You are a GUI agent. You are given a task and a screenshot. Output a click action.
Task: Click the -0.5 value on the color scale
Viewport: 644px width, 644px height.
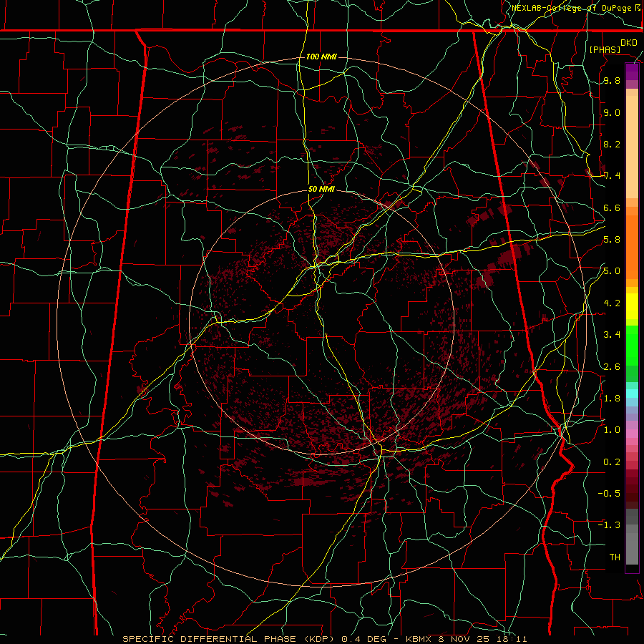(609, 493)
